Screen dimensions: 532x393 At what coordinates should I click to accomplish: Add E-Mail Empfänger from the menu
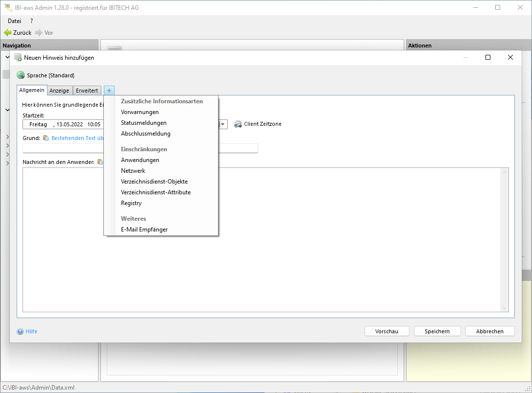144,230
